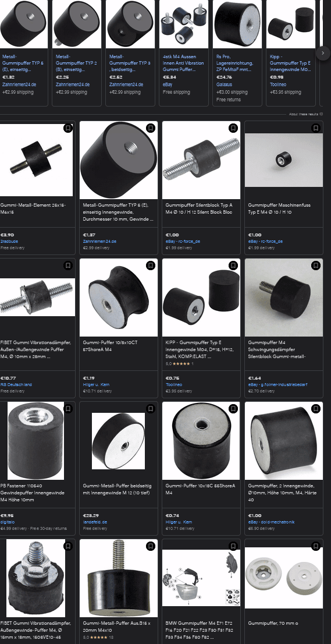Bookmark the Gummi-Puffer 10/8x10CT product
The height and width of the screenshot is (644, 331).
(151, 266)
